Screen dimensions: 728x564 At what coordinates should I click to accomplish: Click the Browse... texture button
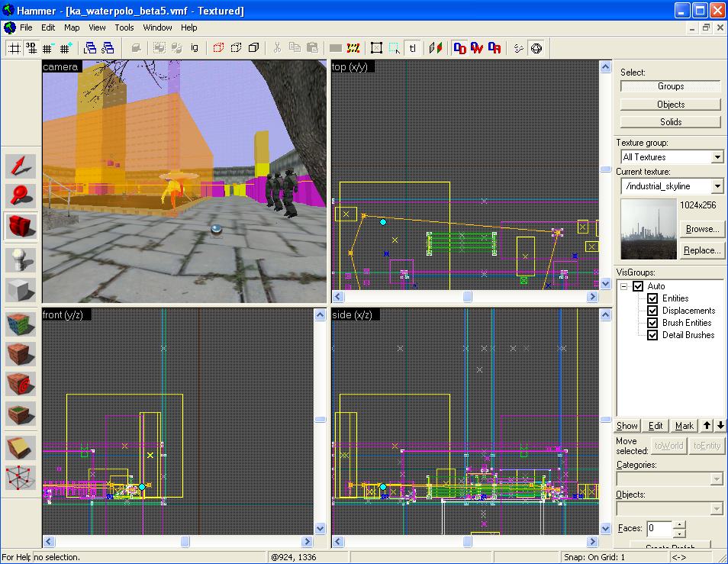[x=701, y=229]
